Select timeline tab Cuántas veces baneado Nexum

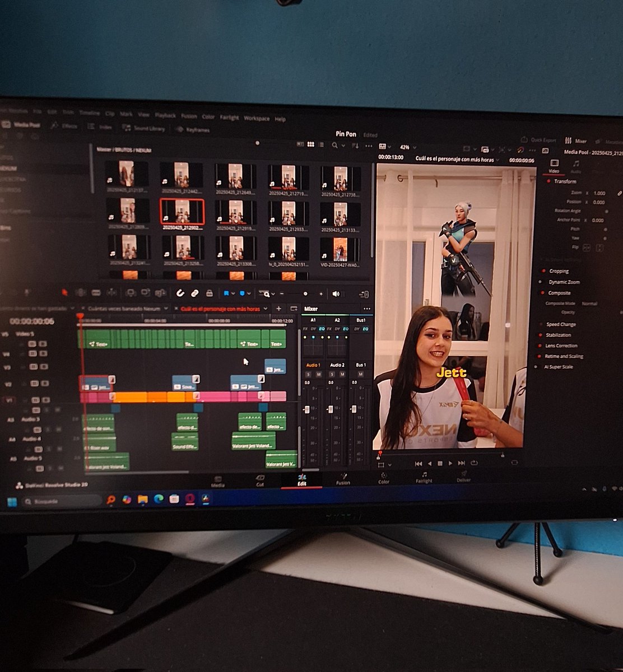[x=124, y=308]
